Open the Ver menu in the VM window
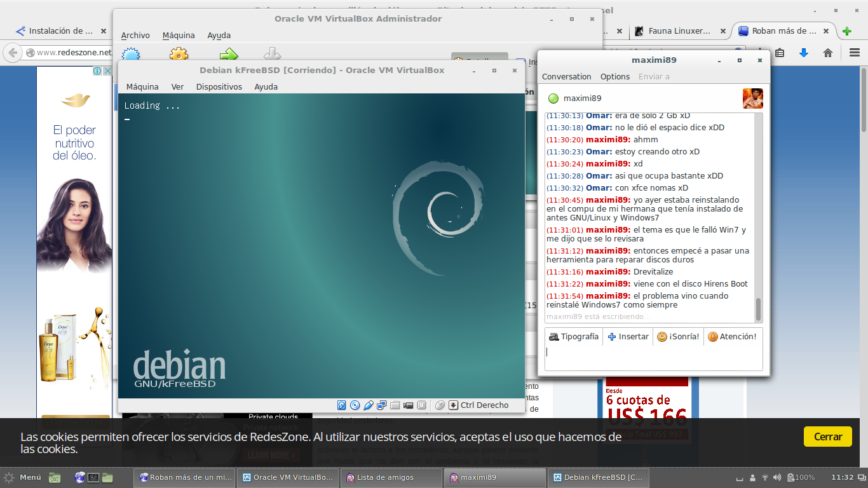Image resolution: width=868 pixels, height=488 pixels. point(177,86)
